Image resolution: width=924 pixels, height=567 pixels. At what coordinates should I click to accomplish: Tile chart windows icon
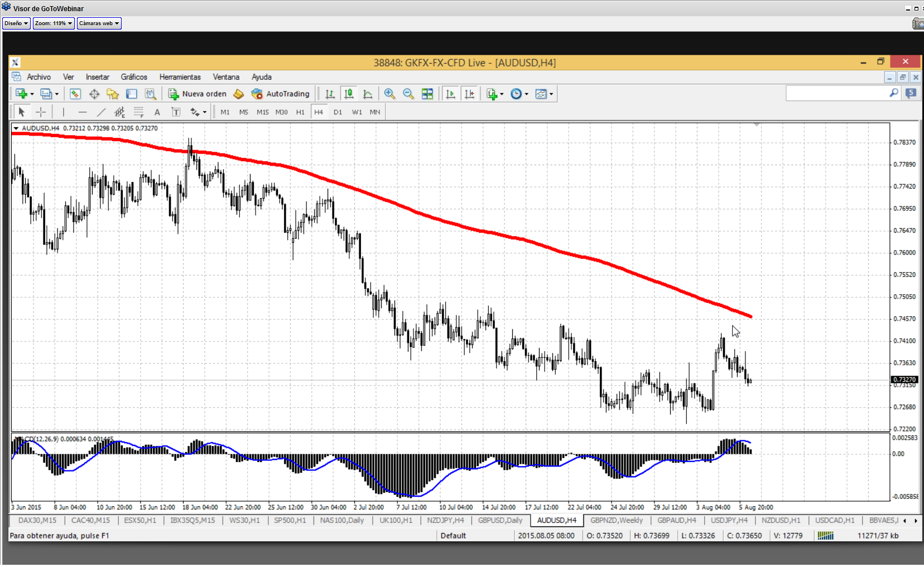point(427,94)
